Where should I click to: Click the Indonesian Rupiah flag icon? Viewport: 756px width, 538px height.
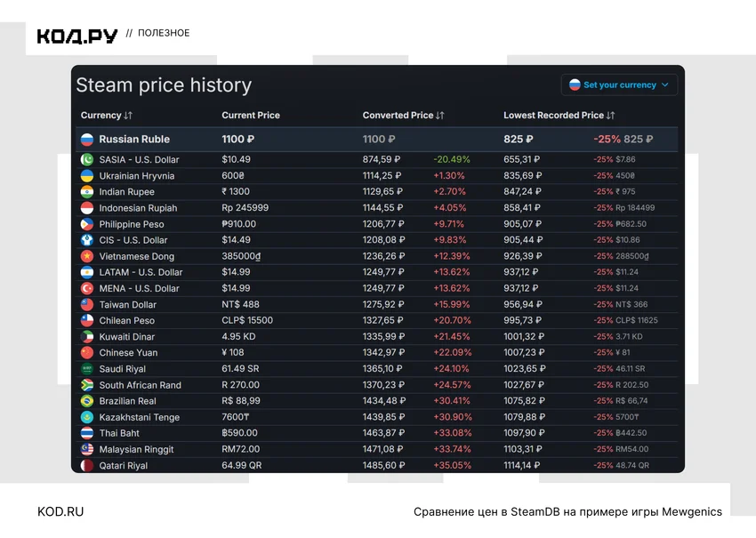87,208
